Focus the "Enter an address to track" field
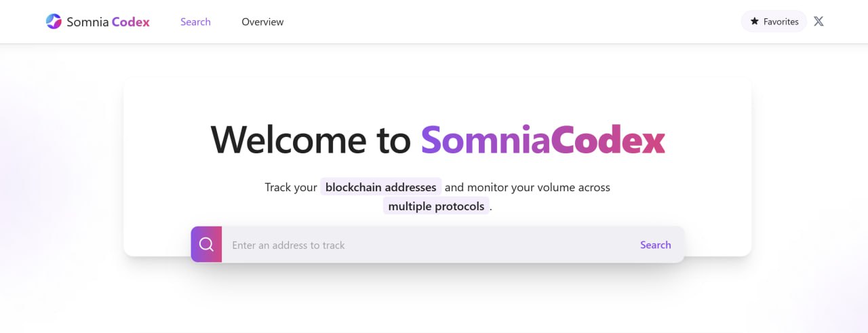 (x=427, y=245)
